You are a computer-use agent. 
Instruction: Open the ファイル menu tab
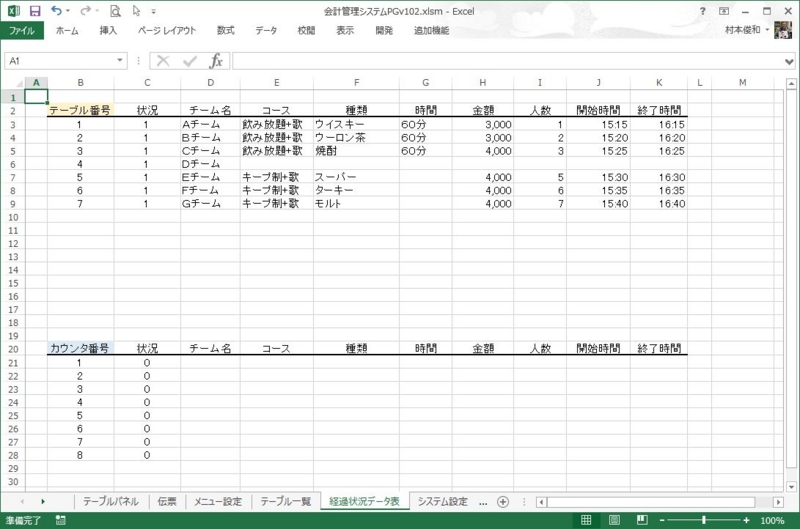(22, 31)
